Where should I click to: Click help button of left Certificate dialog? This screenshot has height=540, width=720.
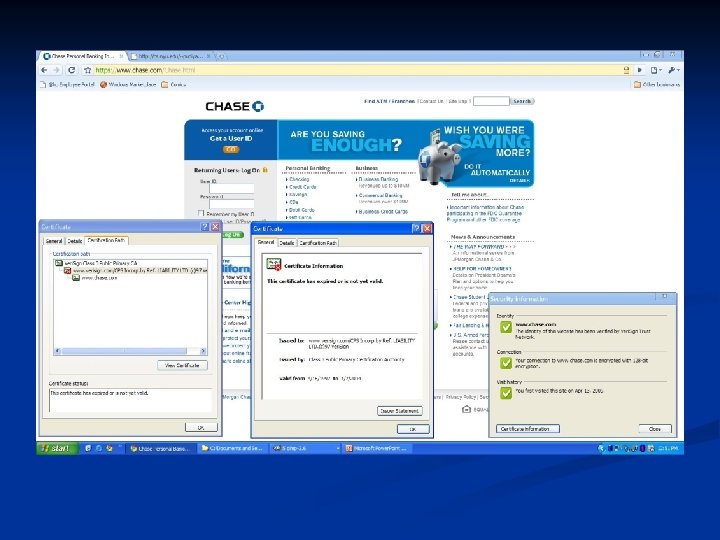coord(205,227)
